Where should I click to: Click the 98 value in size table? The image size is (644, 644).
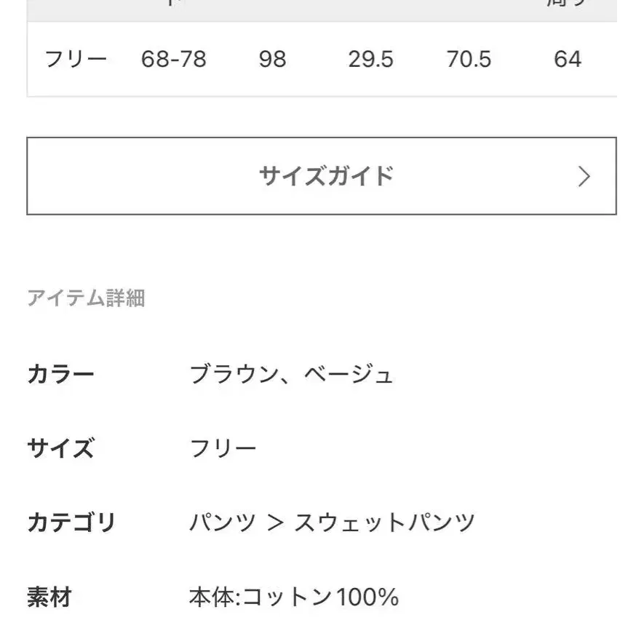(272, 59)
